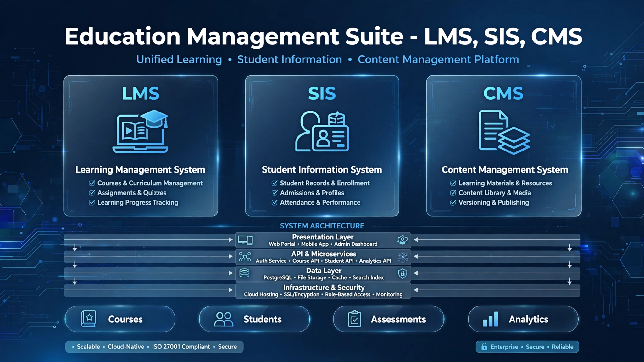Click the padlock icon beside Enterprise
644x362 pixels.
[x=484, y=347]
